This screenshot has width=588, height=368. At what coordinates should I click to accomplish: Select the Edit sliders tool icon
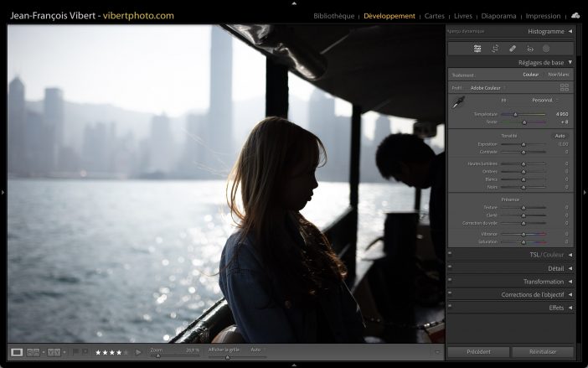[x=477, y=49]
